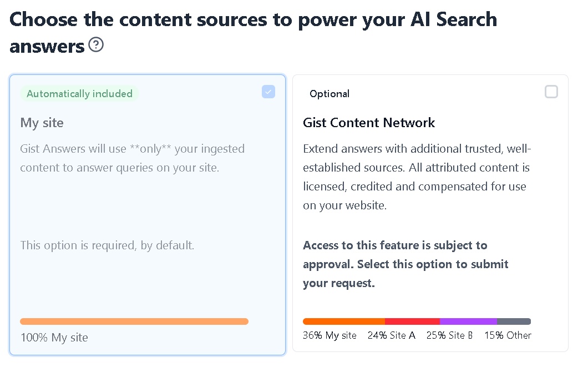Click the 24% Site A legend label
Viewport: 588px width, 372px height.
tap(392, 335)
